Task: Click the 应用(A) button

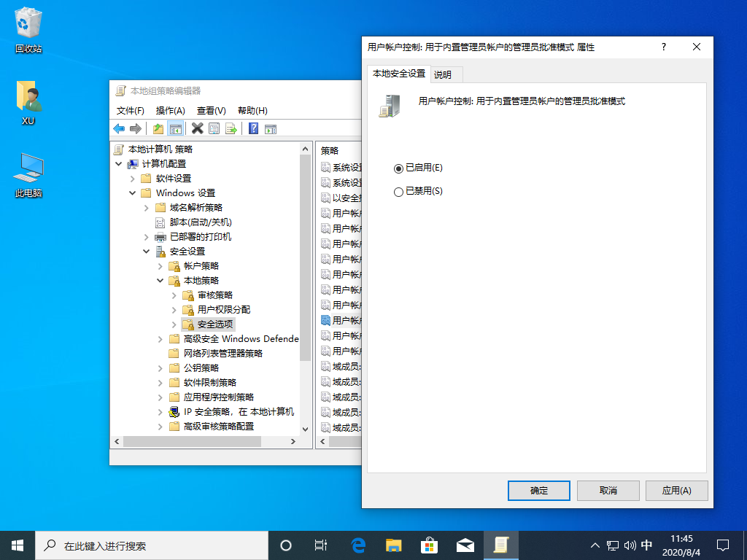Action: coord(676,491)
